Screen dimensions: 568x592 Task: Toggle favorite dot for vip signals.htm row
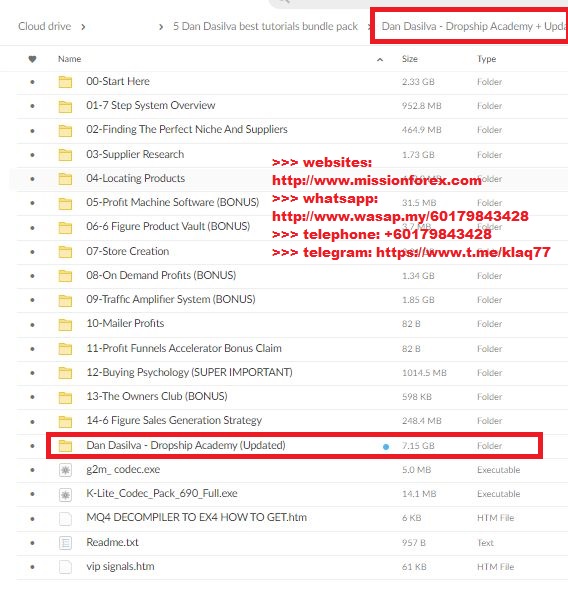click(x=32, y=567)
